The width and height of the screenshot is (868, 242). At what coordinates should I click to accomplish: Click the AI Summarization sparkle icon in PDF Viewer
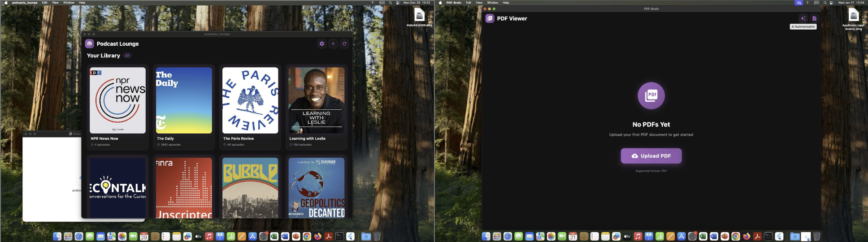(x=803, y=18)
